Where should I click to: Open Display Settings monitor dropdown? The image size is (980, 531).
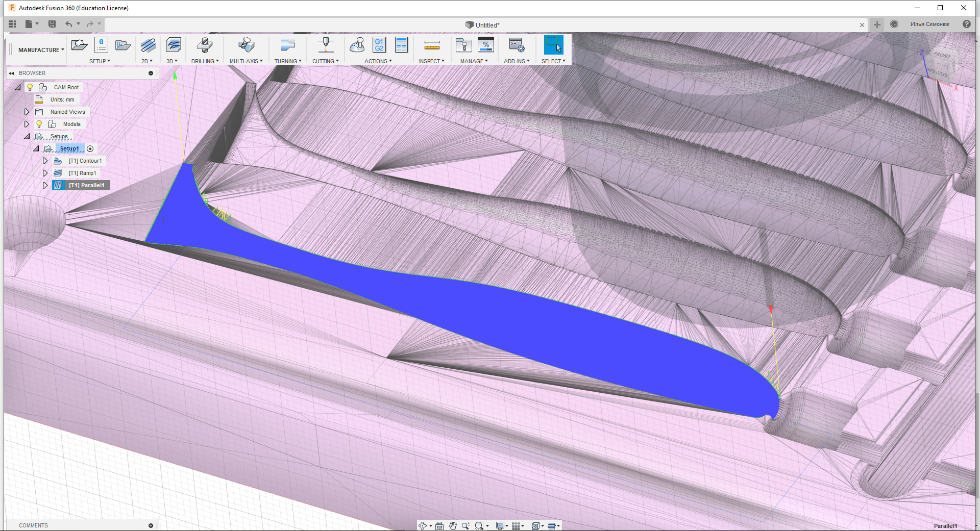click(x=502, y=525)
